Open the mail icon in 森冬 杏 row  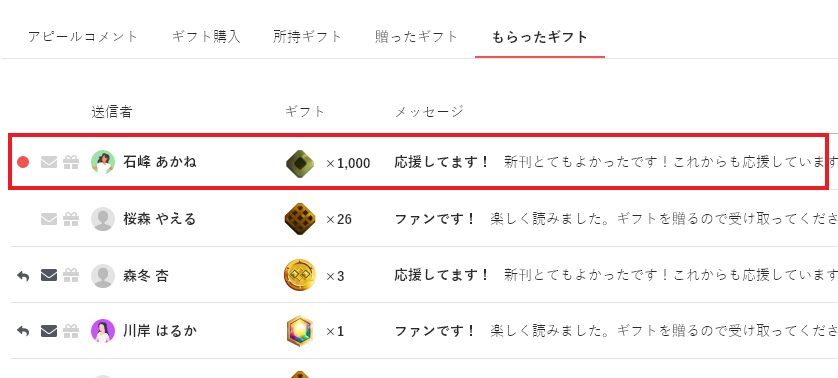click(x=49, y=275)
